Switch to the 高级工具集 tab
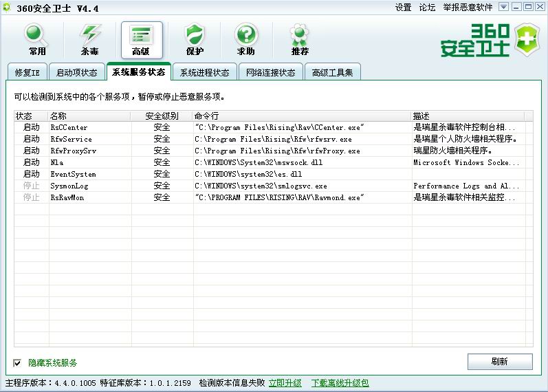The height and width of the screenshot is (392, 548). pyautogui.click(x=332, y=72)
